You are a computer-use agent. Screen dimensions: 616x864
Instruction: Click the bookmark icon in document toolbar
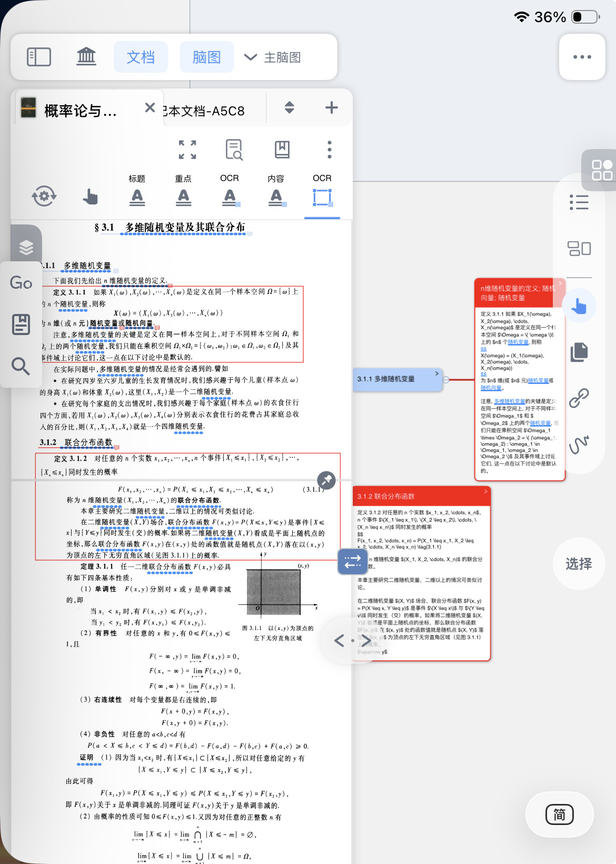click(x=282, y=150)
